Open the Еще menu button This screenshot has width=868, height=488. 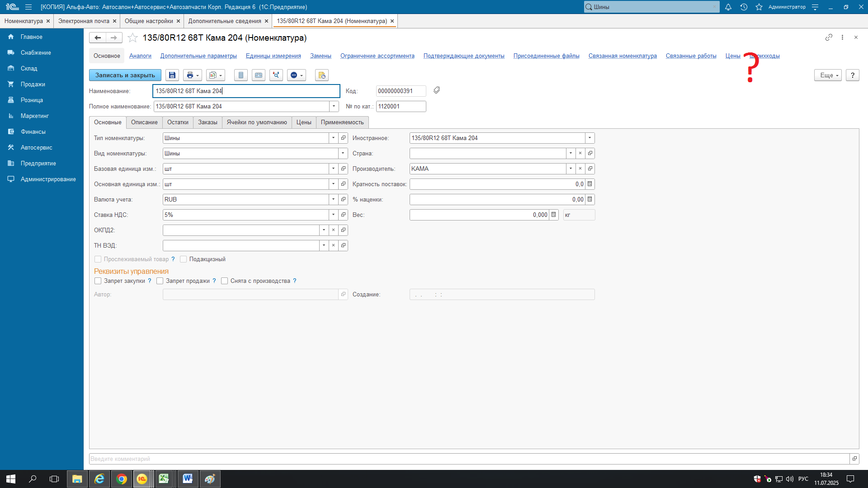[828, 75]
